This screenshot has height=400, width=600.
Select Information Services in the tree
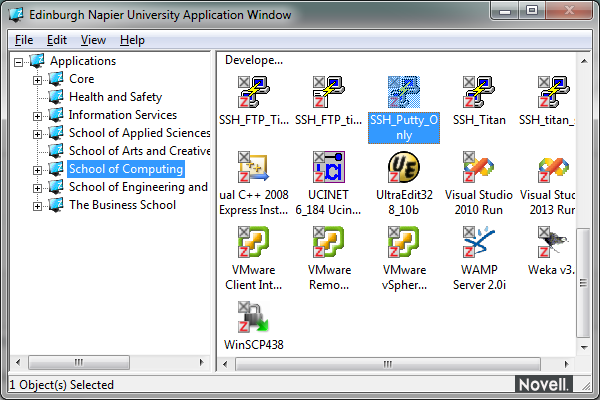[x=122, y=115]
